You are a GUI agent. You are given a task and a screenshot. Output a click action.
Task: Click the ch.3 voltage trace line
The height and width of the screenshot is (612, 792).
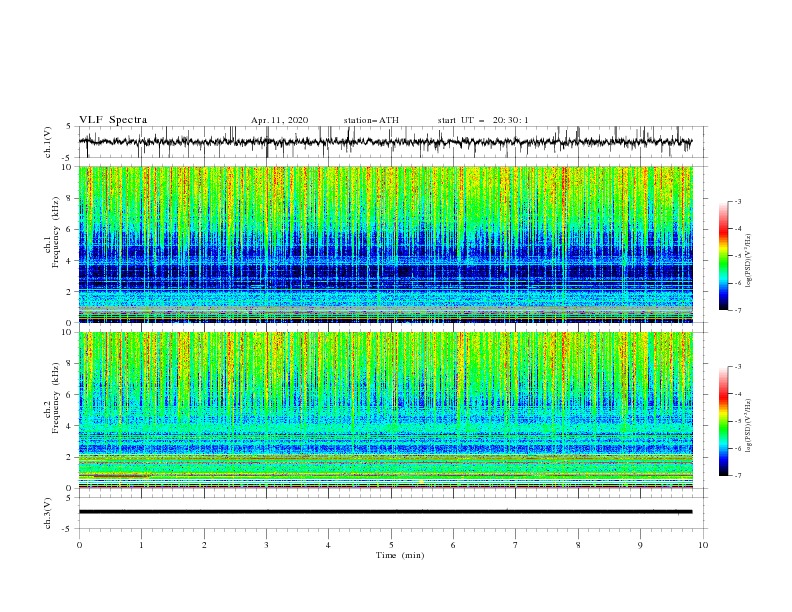tap(385, 512)
